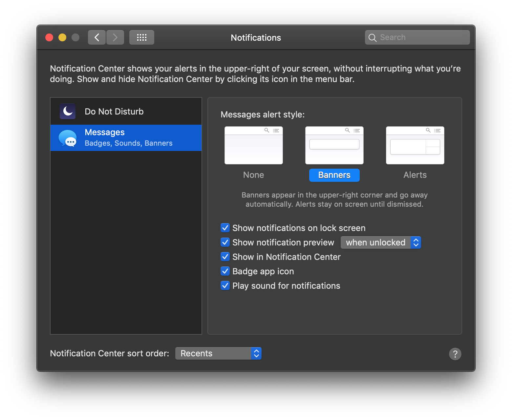Click the magnifying glass in the search field
The image size is (512, 420).
tap(372, 38)
